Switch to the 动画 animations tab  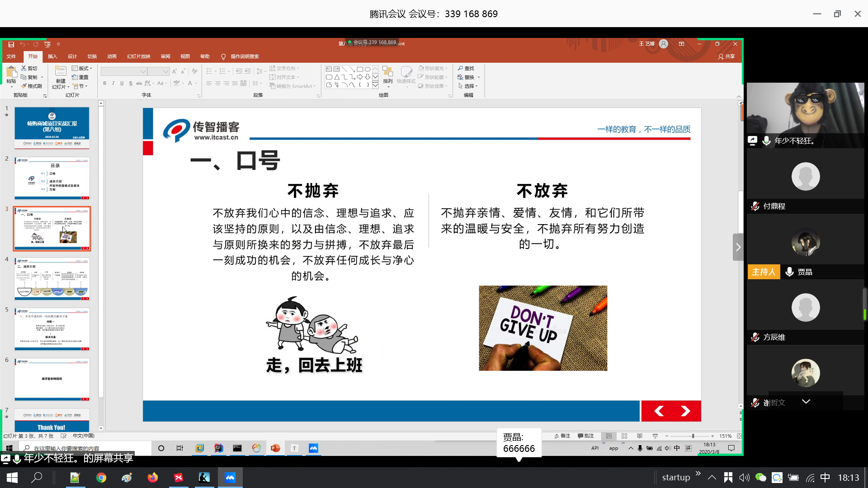[x=112, y=56]
